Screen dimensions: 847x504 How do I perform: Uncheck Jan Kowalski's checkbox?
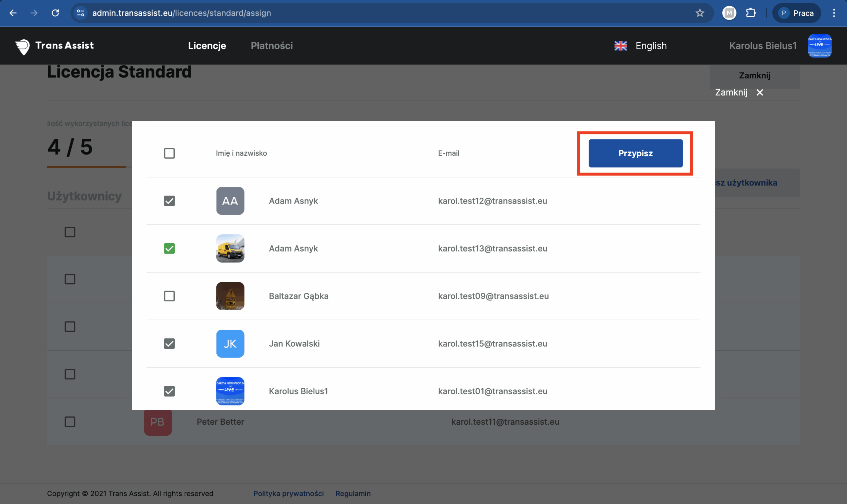[x=169, y=344]
